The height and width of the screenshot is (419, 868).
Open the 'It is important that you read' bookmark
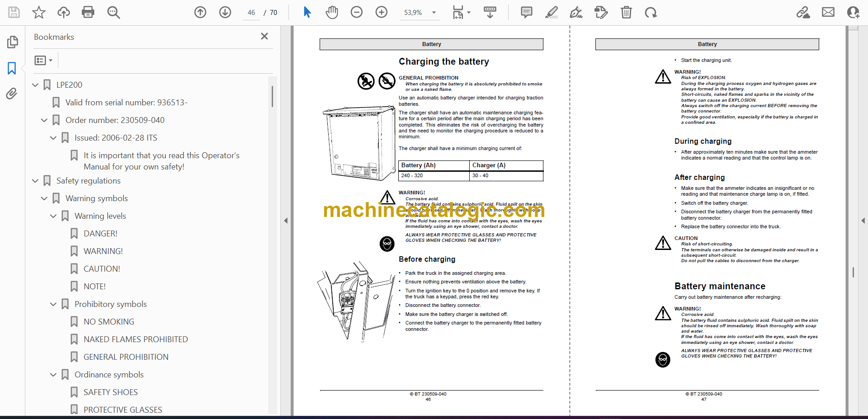[161, 161]
